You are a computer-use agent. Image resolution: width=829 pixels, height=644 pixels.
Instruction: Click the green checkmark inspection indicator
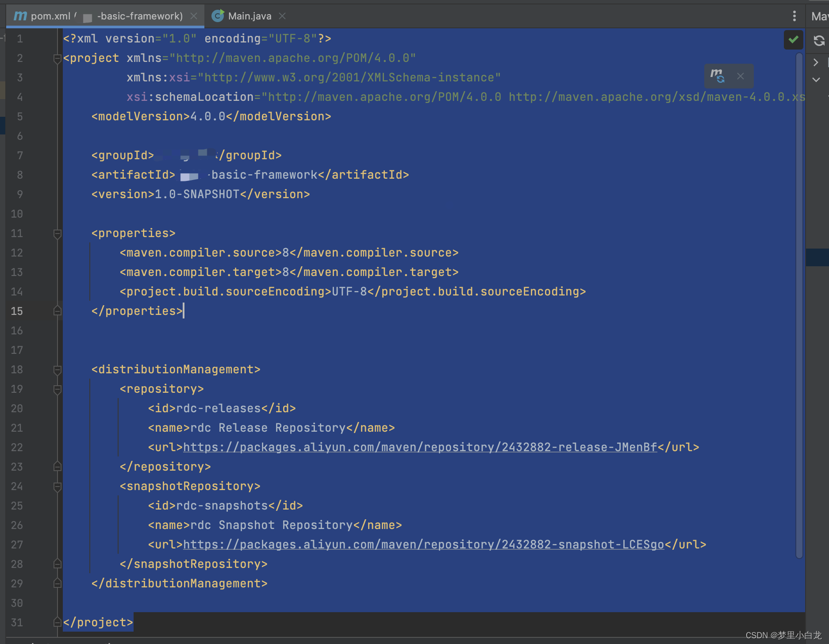[793, 40]
